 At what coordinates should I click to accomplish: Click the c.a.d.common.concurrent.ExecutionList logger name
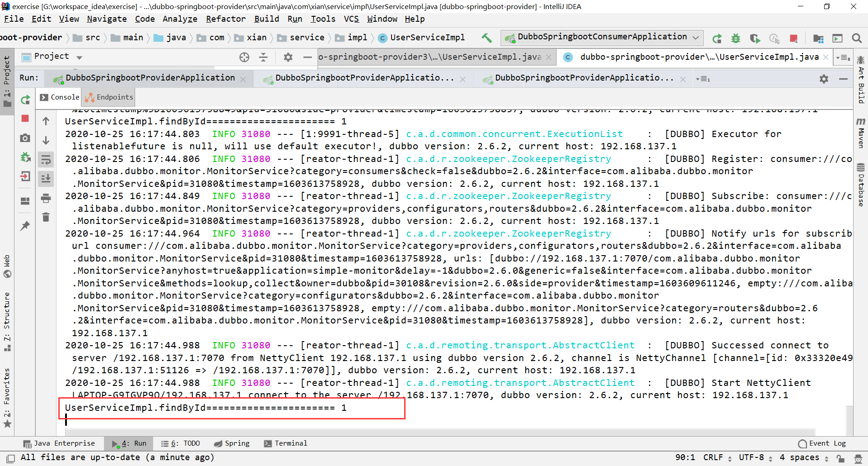pyautogui.click(x=514, y=134)
